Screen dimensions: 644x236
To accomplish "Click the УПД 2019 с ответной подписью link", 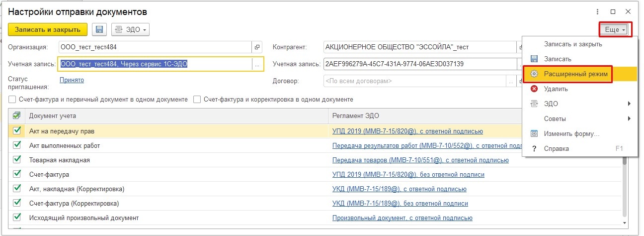I will point(407,131).
